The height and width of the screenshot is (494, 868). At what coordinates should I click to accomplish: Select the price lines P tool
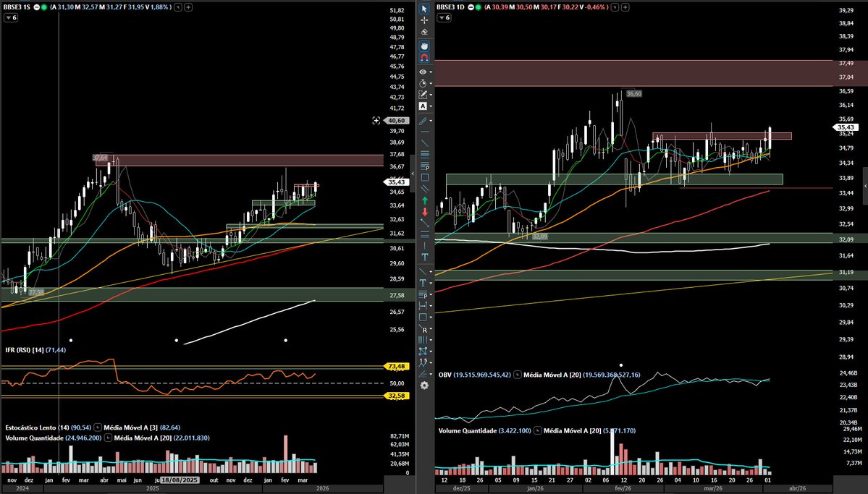click(425, 166)
